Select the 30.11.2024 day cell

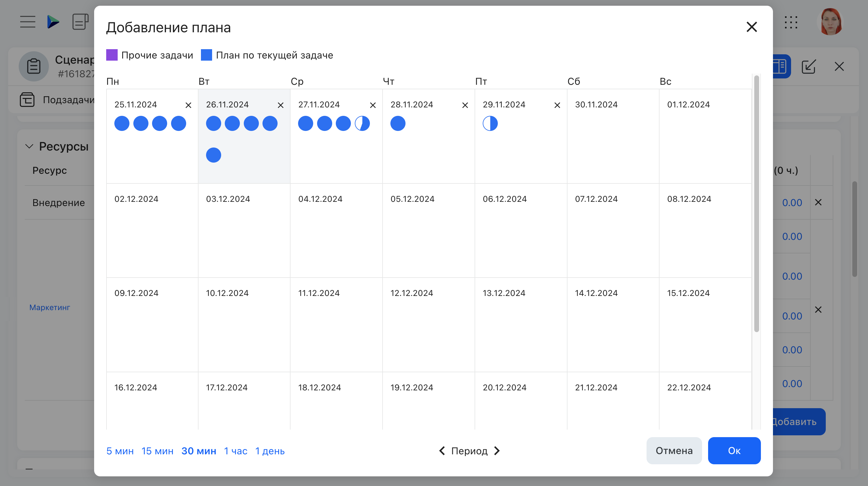[x=613, y=136]
